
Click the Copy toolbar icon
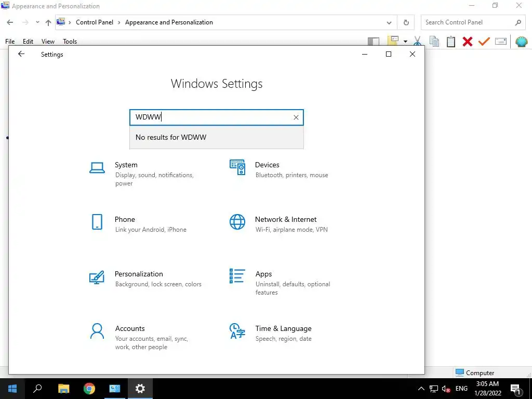pos(434,42)
